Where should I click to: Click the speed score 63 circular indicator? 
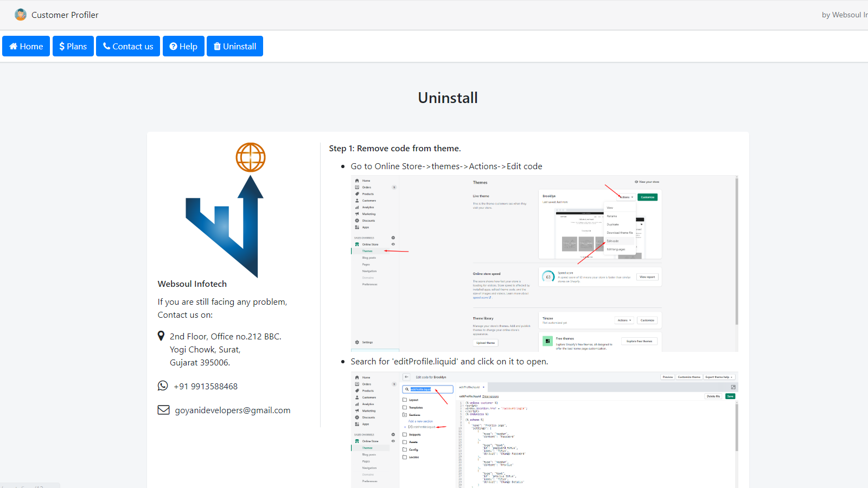point(548,277)
